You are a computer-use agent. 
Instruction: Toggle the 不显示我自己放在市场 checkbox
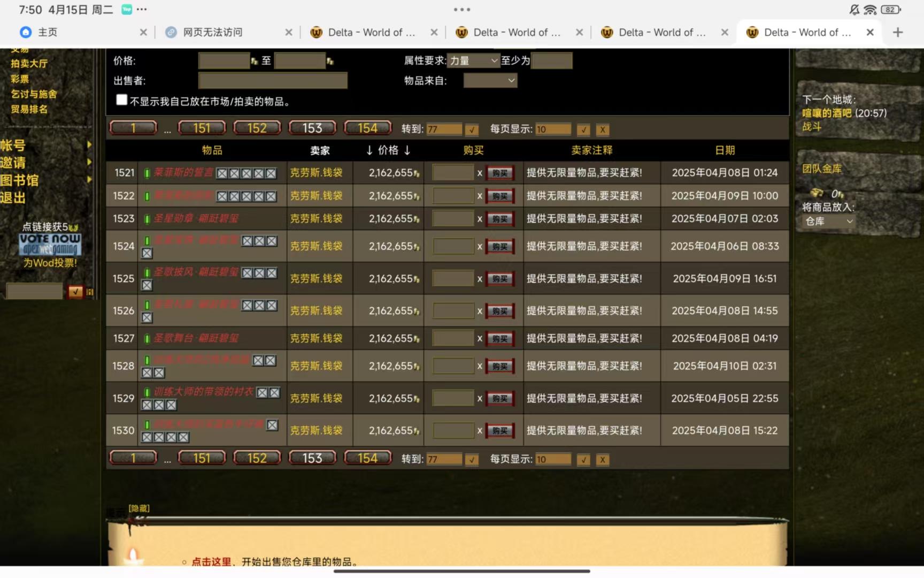(x=122, y=100)
